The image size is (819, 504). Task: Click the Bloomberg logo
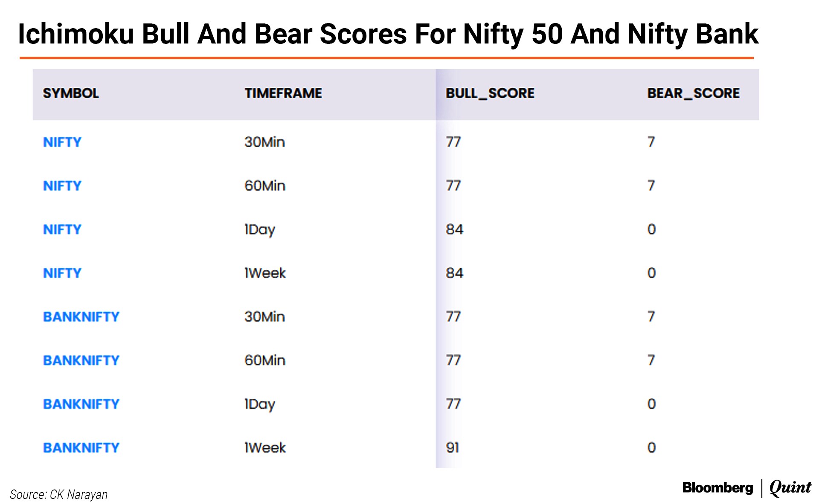(717, 487)
